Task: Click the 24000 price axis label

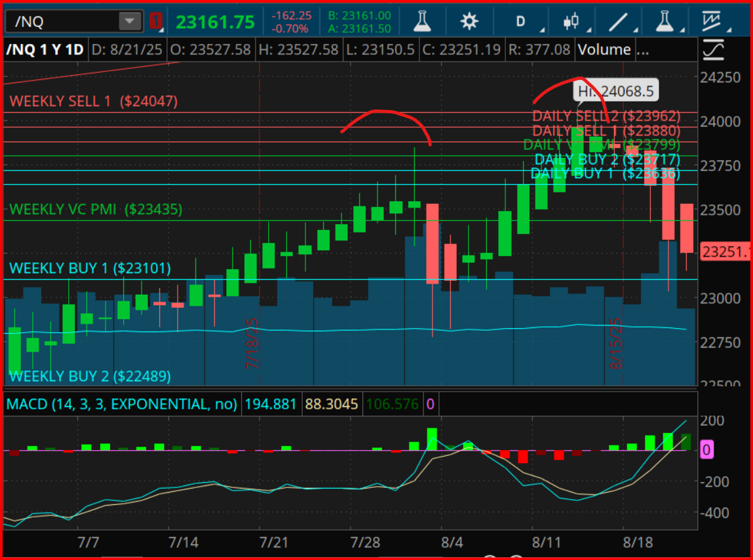Action: pos(720,121)
